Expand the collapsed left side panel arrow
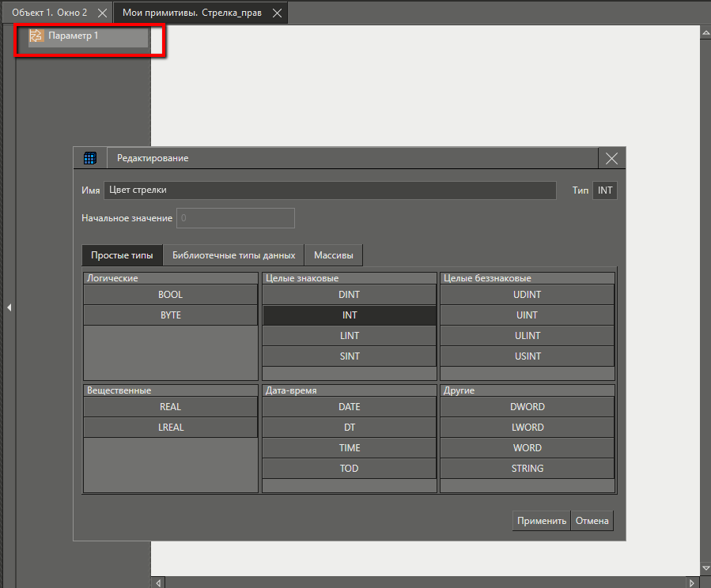 point(9,307)
